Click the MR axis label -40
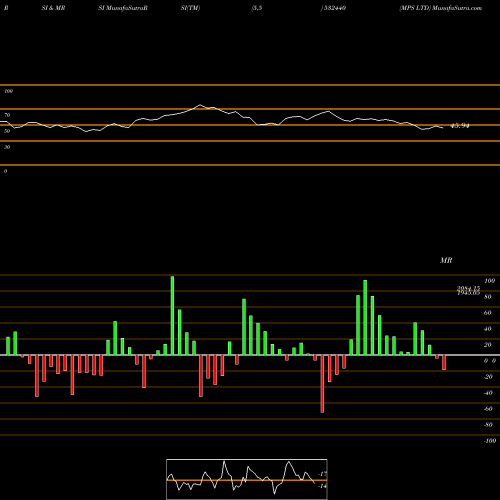 488,393
